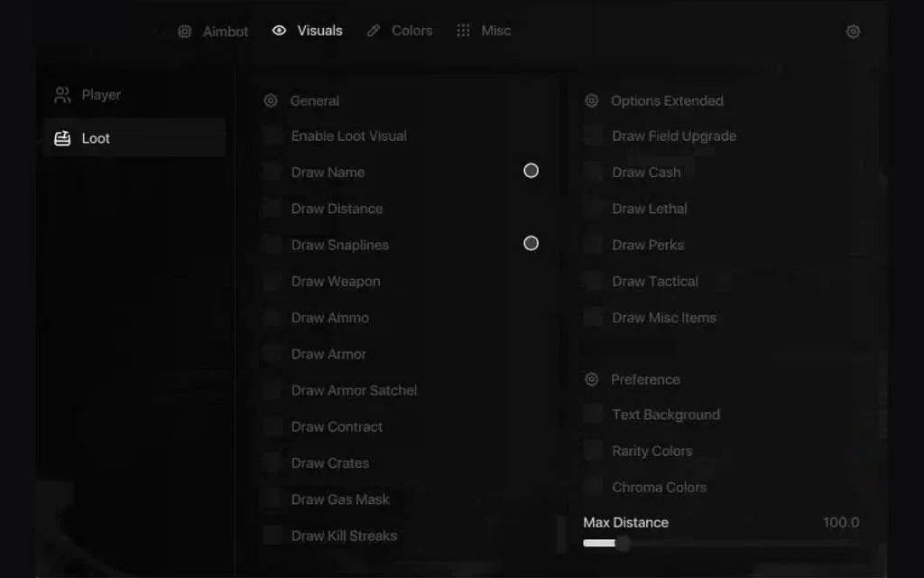Open the Aimbot tab

point(213,32)
